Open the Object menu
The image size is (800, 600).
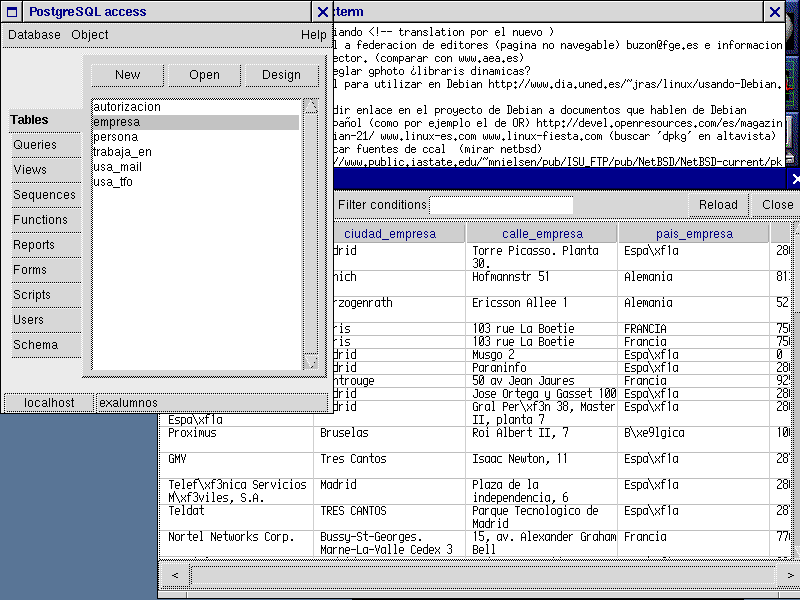click(x=90, y=35)
